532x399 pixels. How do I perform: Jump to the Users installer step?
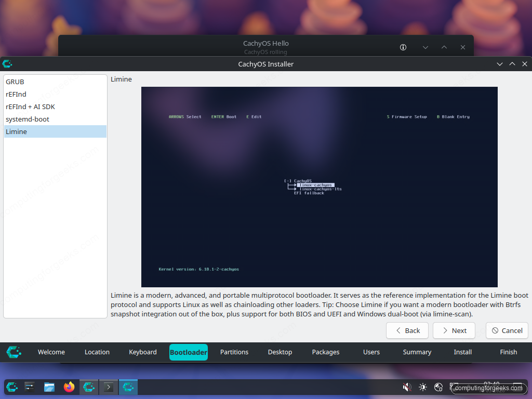tap(371, 352)
